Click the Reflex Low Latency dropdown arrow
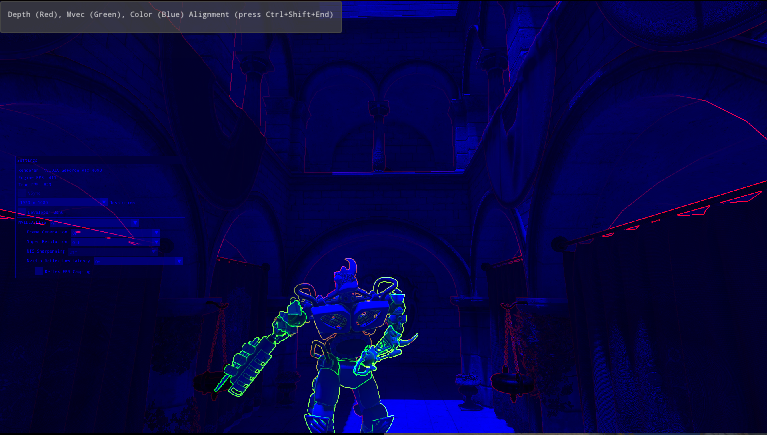The height and width of the screenshot is (435, 767). point(180,261)
